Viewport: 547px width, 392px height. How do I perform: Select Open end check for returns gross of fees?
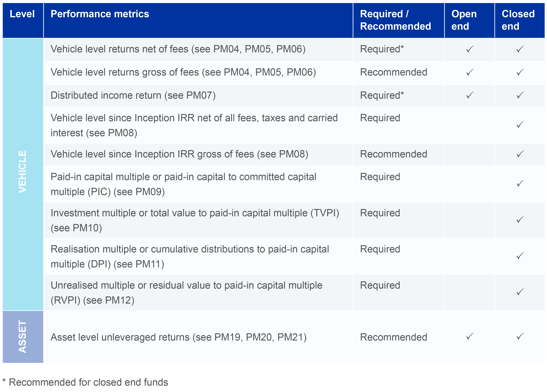(x=470, y=72)
